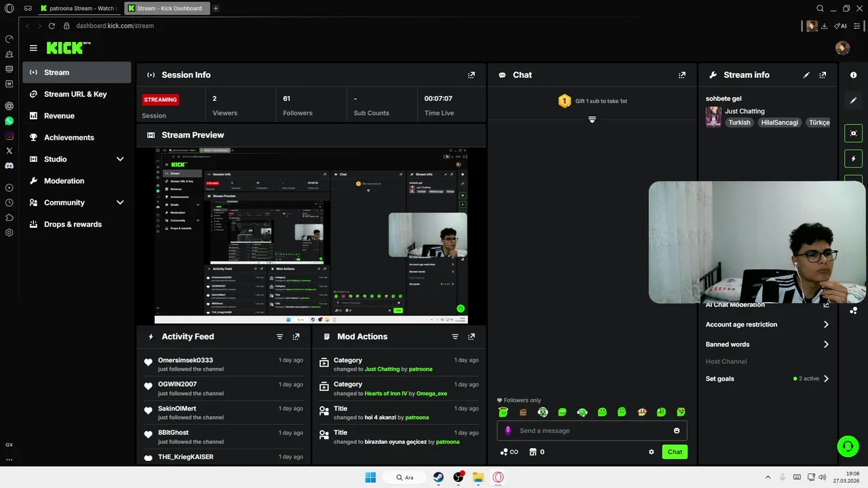Click the Turkish tag
This screenshot has height=488, width=868.
click(x=740, y=123)
